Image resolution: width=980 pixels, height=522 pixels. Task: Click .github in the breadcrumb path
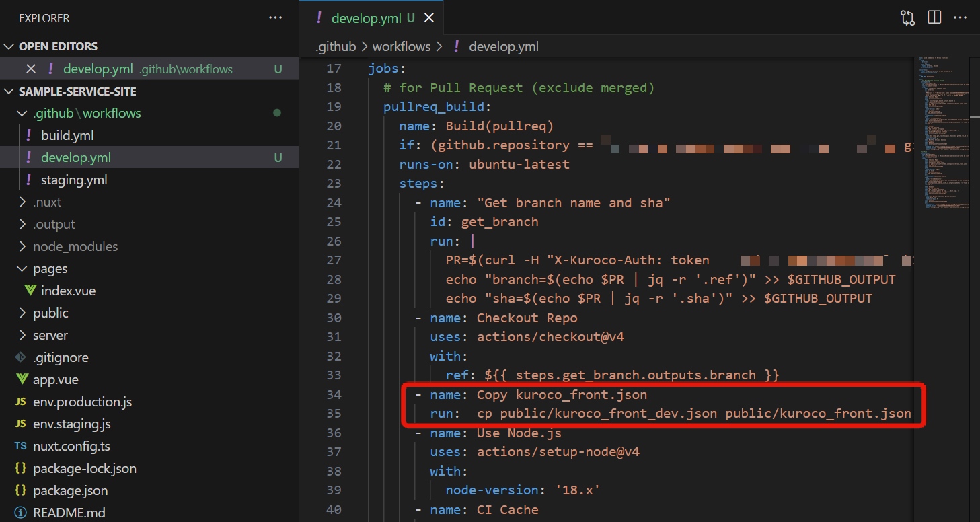click(x=336, y=46)
